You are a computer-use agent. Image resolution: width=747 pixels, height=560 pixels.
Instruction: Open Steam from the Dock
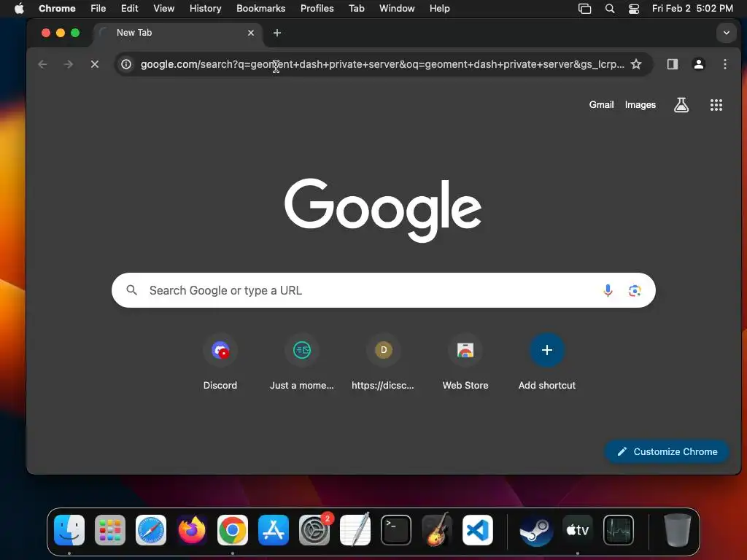536,530
